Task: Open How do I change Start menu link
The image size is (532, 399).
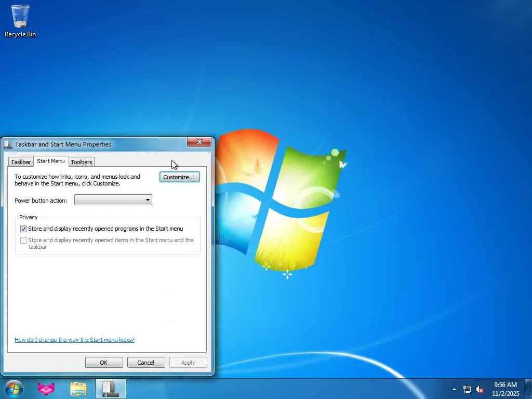Action: click(x=75, y=340)
